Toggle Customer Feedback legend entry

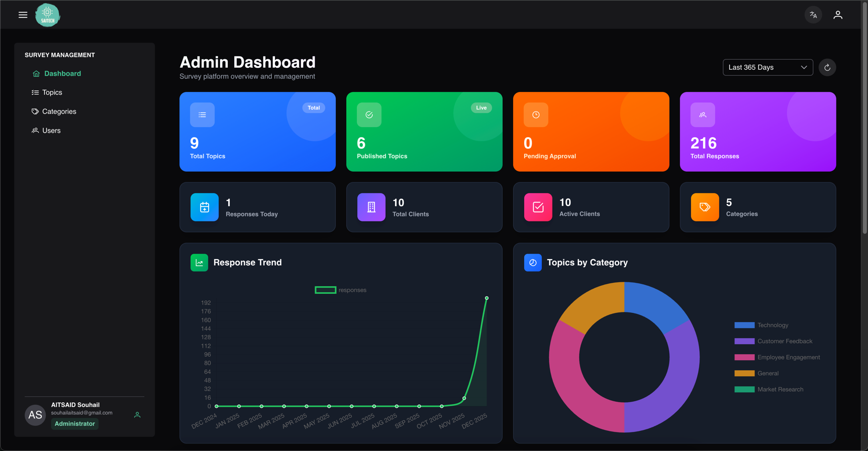(x=774, y=341)
